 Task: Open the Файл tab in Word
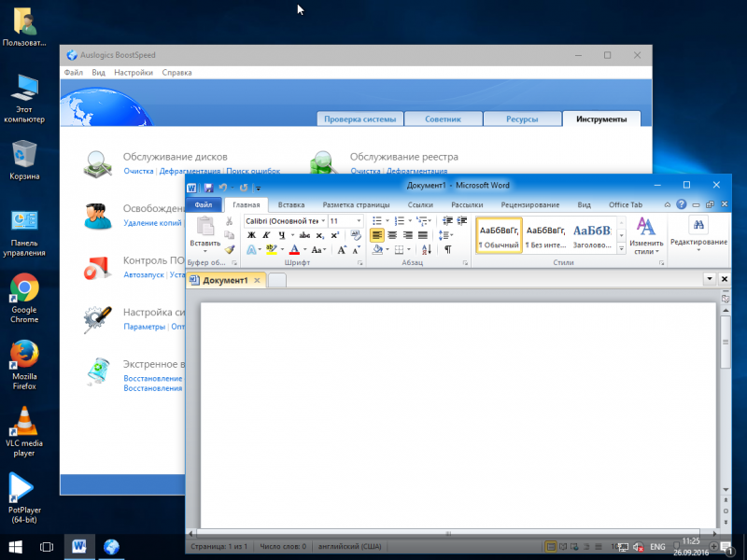204,204
